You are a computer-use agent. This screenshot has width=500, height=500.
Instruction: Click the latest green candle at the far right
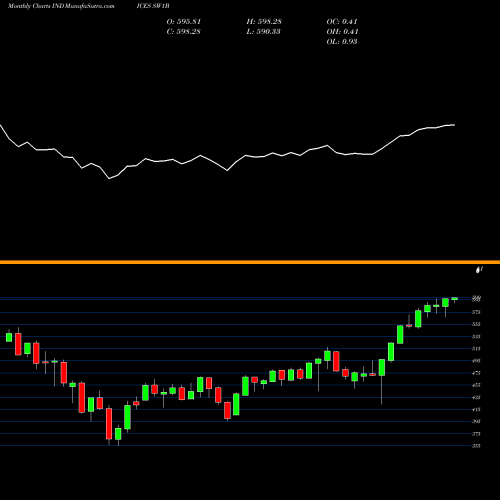[455, 299]
